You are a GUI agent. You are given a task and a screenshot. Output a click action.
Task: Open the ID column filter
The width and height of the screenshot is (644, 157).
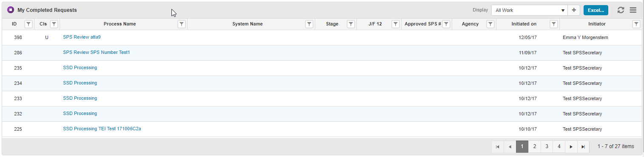click(28, 24)
